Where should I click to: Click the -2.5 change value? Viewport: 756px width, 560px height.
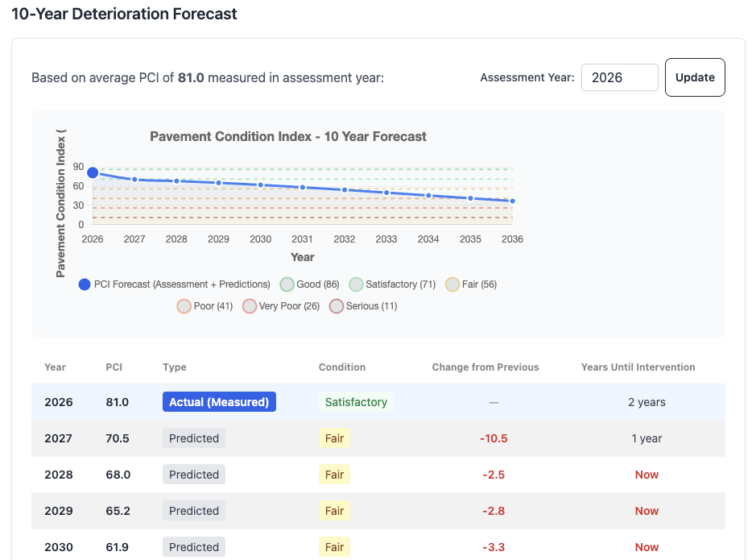point(494,474)
